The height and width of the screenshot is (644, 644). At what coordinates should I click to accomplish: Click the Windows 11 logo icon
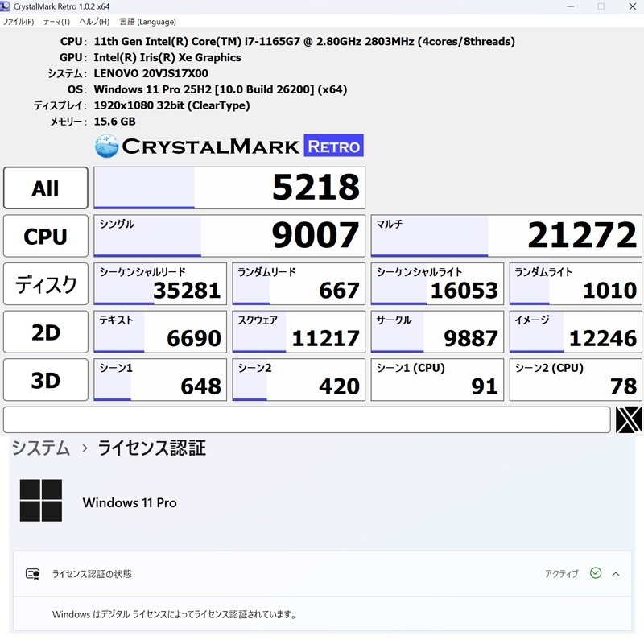(41, 500)
